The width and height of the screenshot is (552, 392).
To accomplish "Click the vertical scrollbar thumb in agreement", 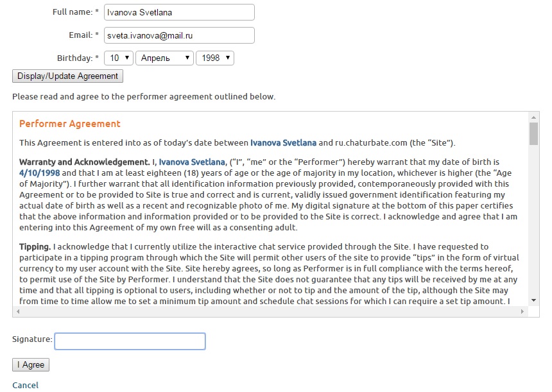I will click(x=533, y=134).
